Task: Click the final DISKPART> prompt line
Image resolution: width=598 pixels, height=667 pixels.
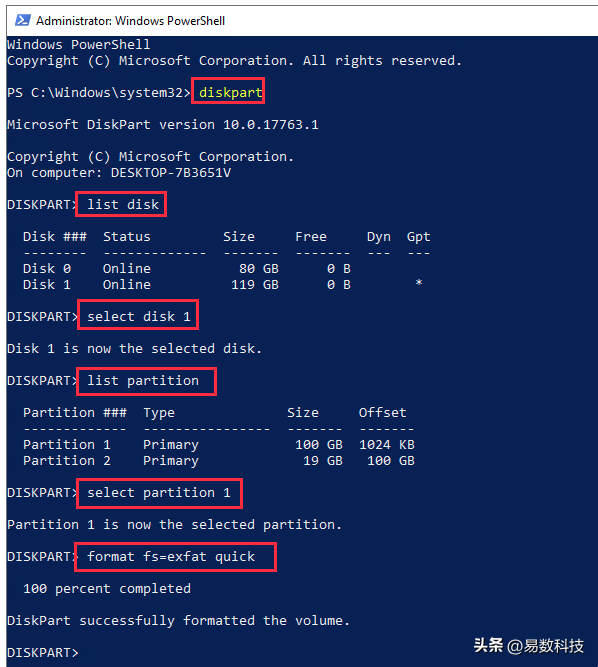Action: (x=43, y=653)
